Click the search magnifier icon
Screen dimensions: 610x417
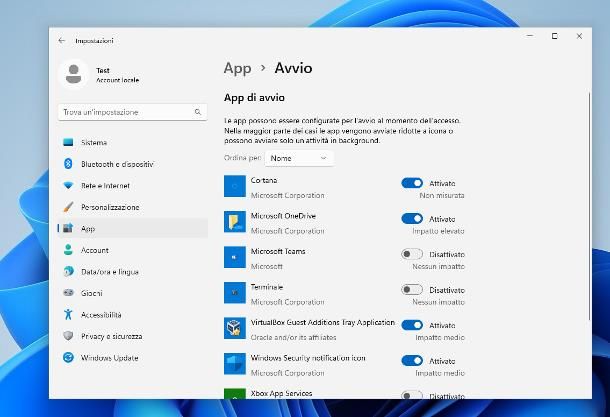(198, 112)
